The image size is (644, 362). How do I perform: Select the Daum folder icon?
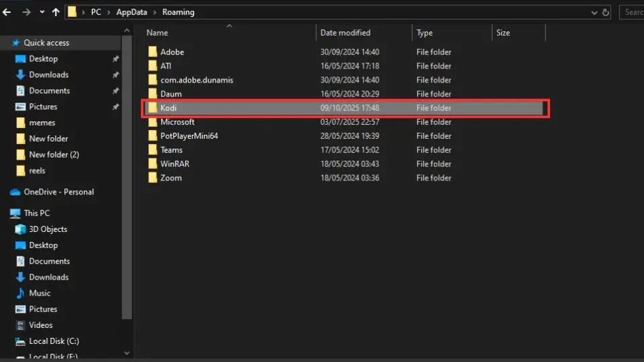[152, 94]
